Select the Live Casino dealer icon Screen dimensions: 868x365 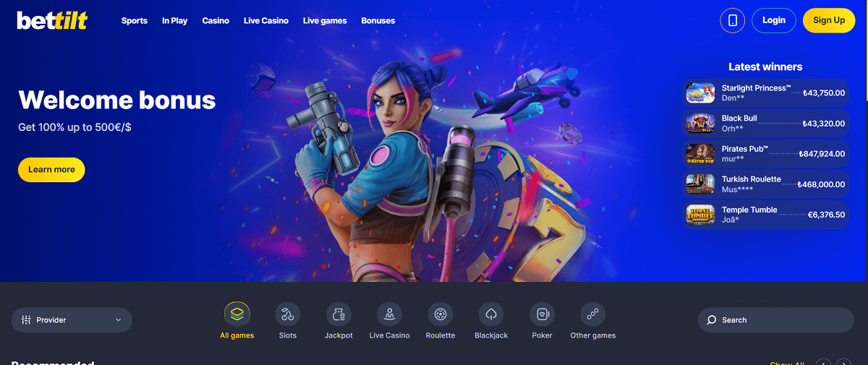(x=389, y=314)
